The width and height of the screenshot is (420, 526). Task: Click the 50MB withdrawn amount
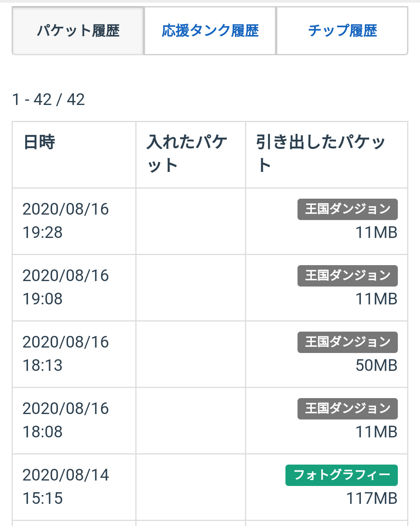coord(376,365)
